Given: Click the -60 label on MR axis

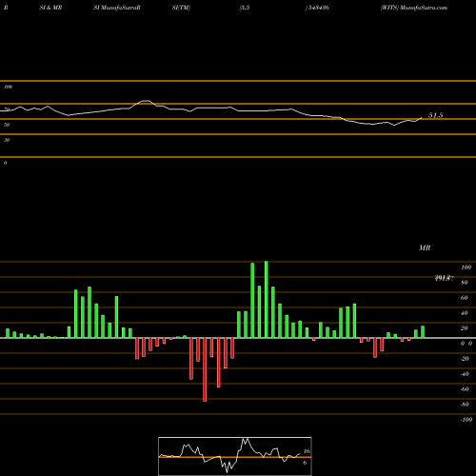Looking at the screenshot, I should [x=465, y=389].
